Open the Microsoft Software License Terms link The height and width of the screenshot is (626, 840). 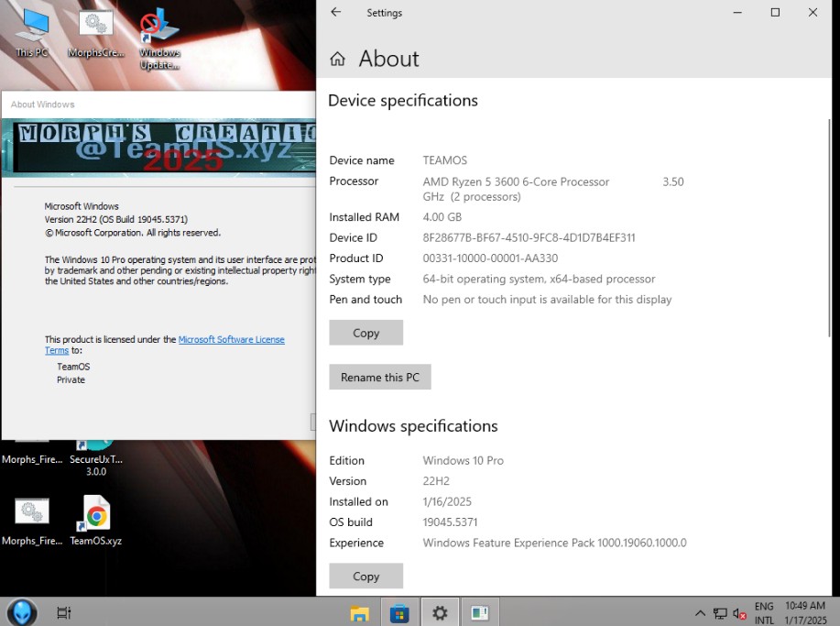pyautogui.click(x=232, y=339)
